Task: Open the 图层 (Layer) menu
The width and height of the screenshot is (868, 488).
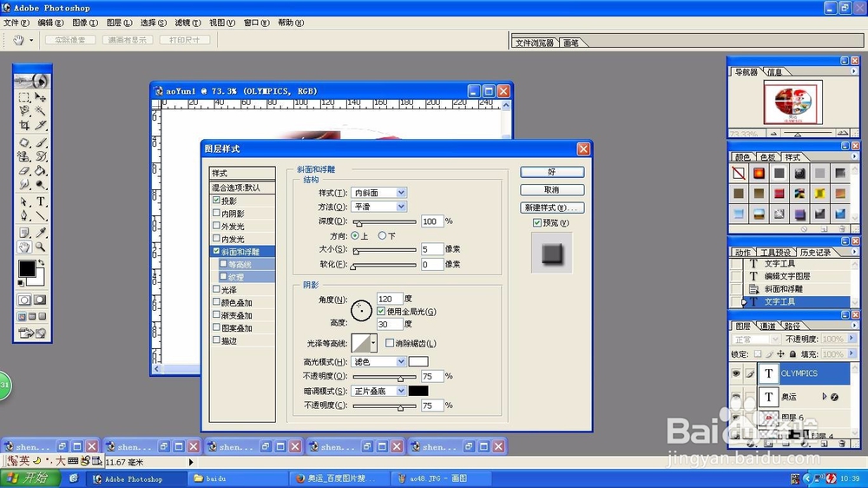Action: 119,23
